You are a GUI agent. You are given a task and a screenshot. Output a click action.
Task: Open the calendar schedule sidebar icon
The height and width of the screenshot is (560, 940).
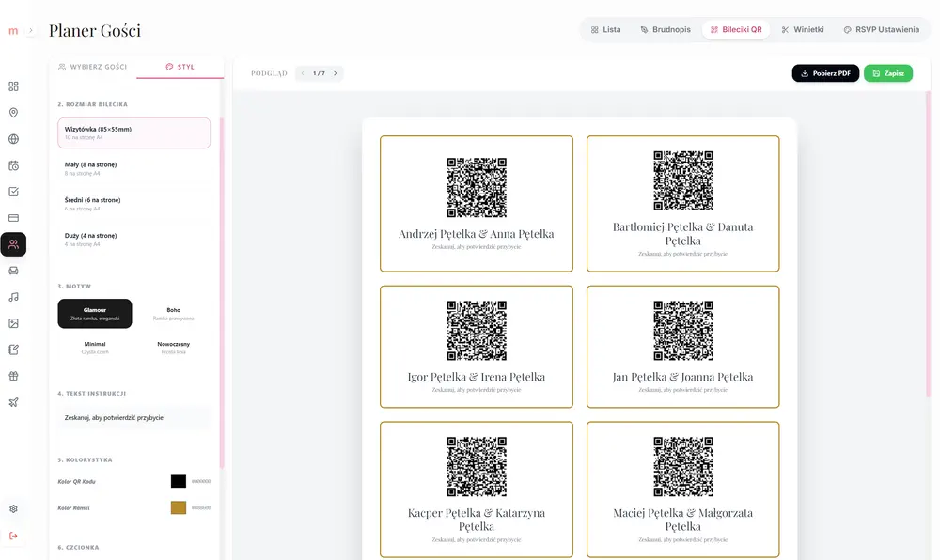(x=13, y=165)
